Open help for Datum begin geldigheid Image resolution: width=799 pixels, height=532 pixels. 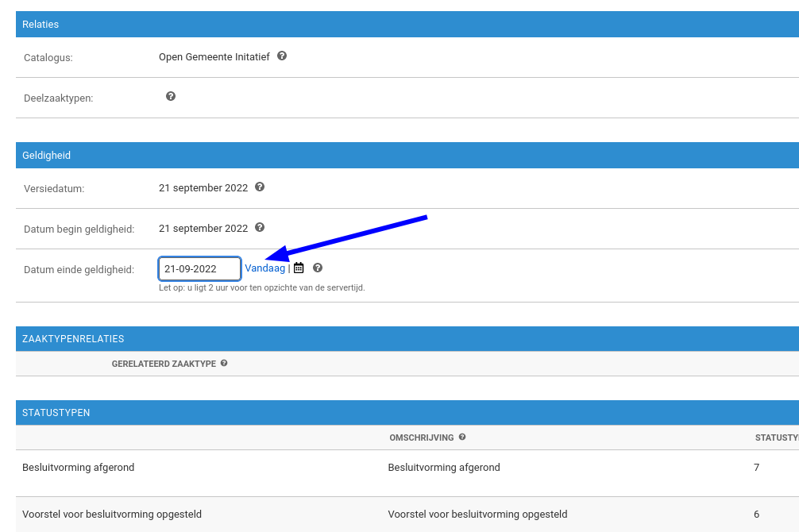[x=260, y=228]
